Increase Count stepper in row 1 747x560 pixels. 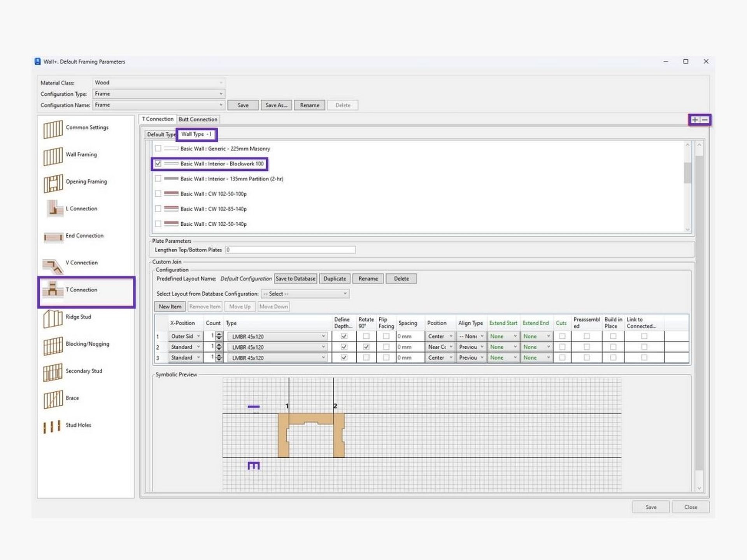coord(219,334)
